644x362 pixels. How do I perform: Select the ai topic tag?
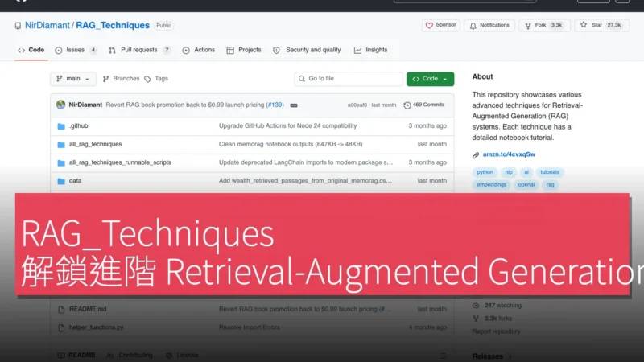(526, 172)
